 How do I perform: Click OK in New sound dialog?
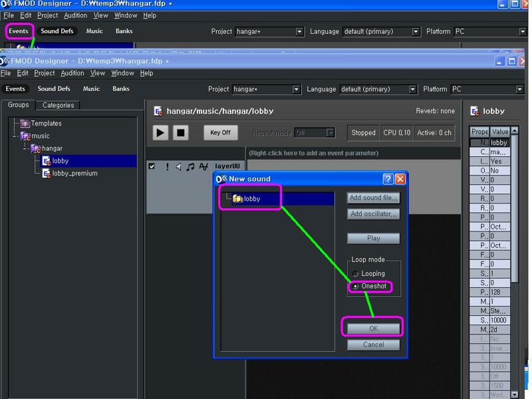click(x=374, y=329)
